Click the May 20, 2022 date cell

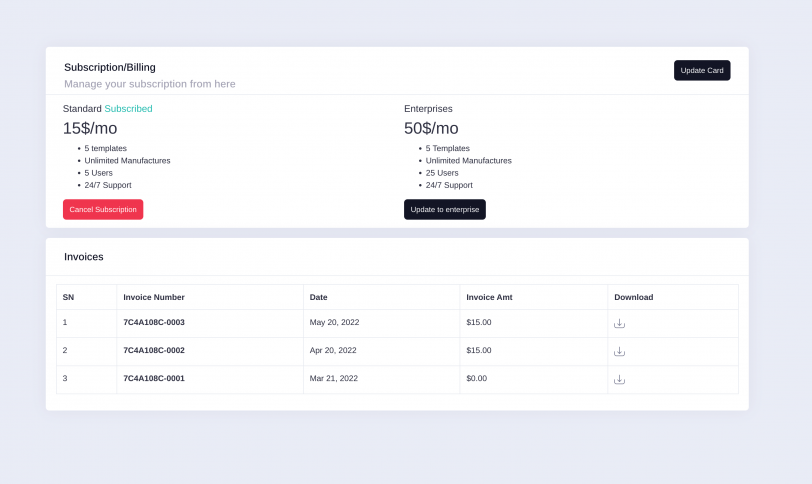pos(334,322)
